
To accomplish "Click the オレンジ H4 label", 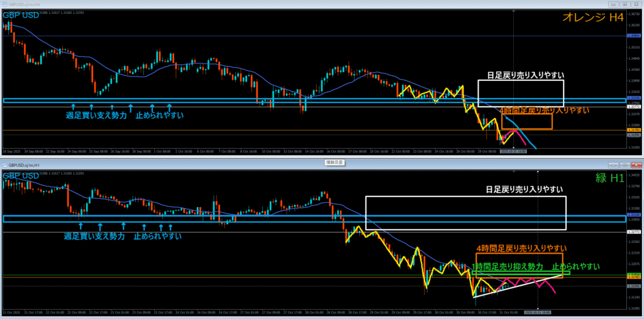I will [x=592, y=17].
